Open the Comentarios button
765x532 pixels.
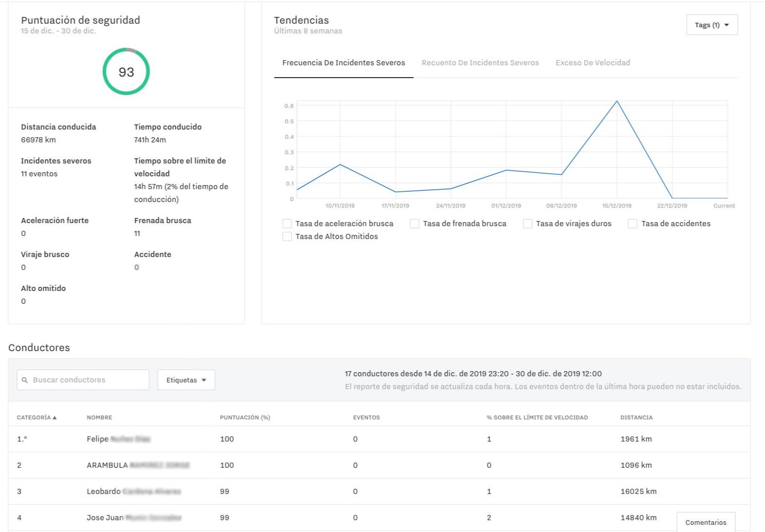[706, 522]
